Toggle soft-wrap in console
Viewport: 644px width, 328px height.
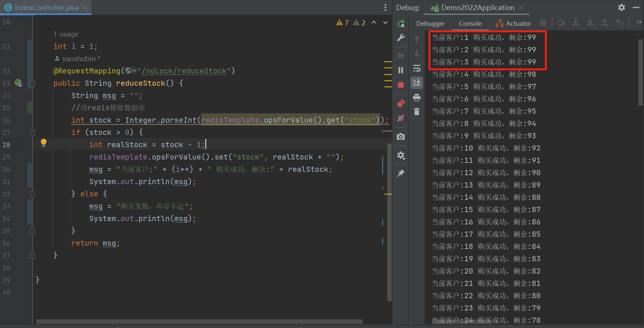tap(417, 69)
